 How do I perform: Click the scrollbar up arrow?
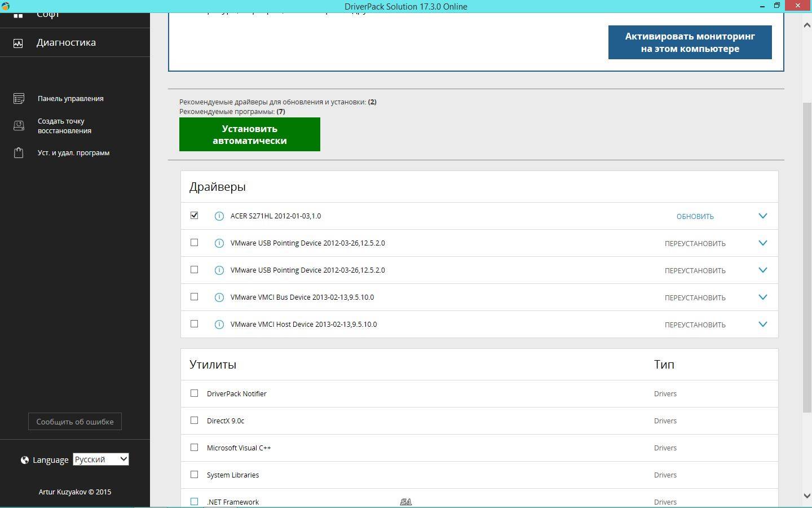point(807,25)
